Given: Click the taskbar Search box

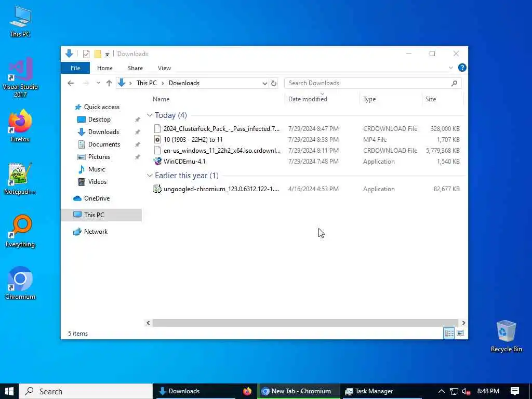Looking at the screenshot, I should [86, 391].
